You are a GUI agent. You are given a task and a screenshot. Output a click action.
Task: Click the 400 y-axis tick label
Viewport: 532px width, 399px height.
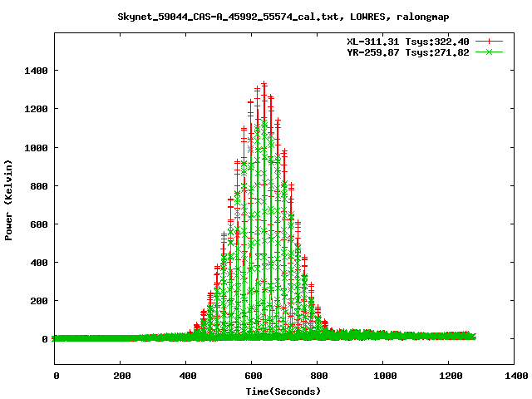[x=39, y=263]
